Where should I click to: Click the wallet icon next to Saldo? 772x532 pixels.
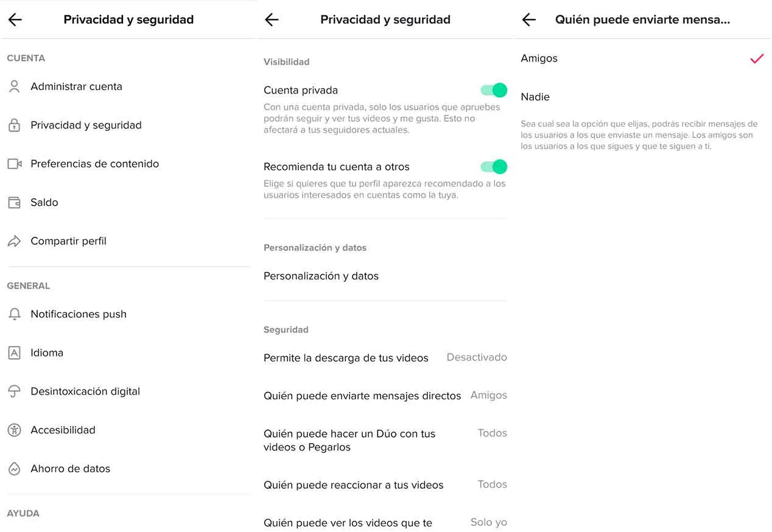point(14,203)
